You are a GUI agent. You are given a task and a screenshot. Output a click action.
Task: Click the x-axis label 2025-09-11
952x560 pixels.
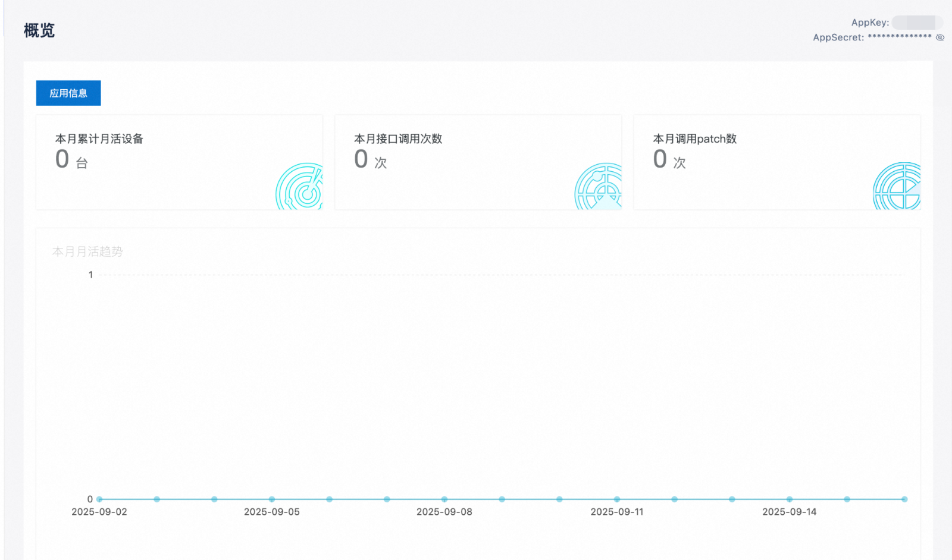617,512
